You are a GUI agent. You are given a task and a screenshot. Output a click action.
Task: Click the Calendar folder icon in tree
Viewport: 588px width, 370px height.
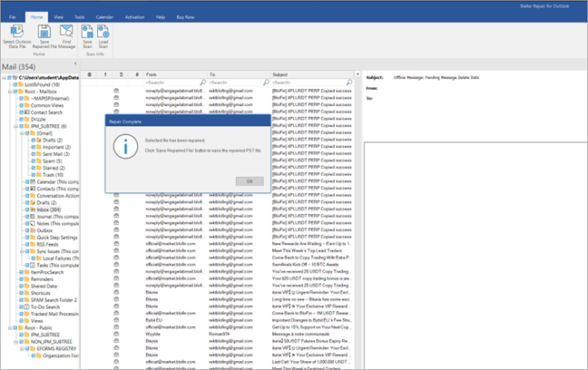click(x=33, y=182)
